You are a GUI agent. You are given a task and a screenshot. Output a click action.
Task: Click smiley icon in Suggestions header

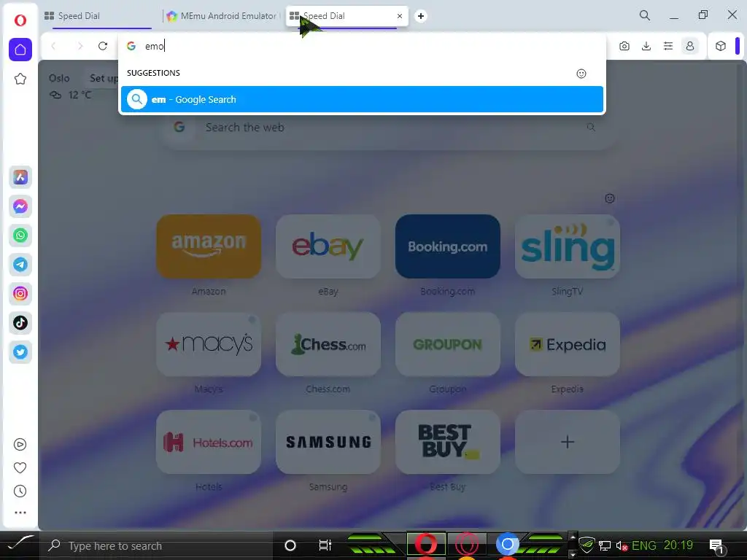tap(581, 74)
